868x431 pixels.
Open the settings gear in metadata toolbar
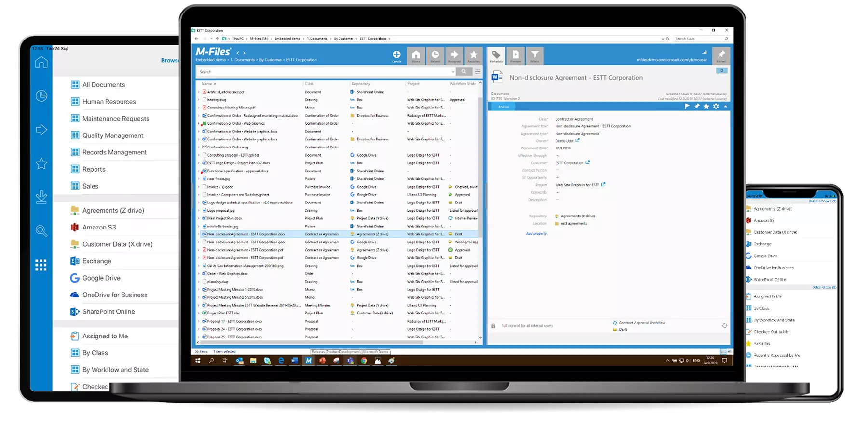[716, 107]
